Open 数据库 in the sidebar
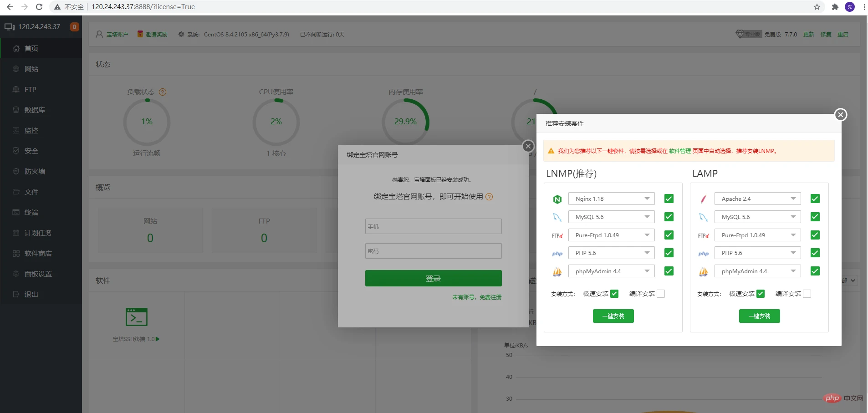This screenshot has height=413, width=868. click(41, 110)
